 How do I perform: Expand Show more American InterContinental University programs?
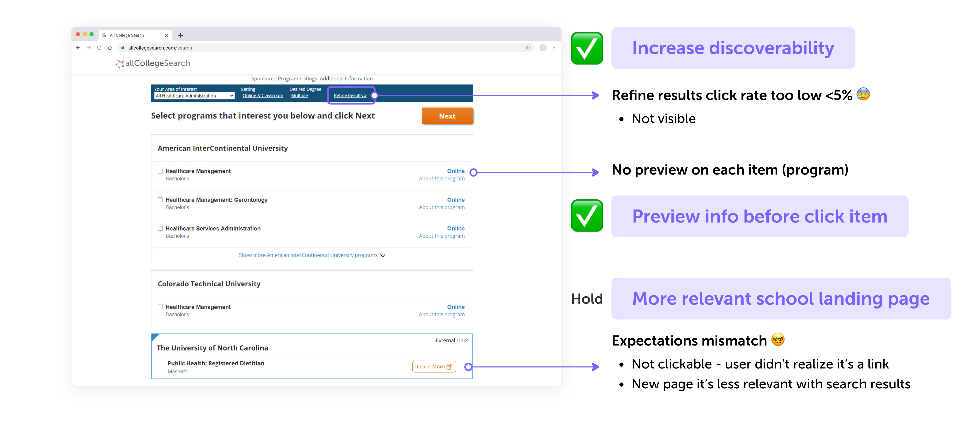tap(312, 255)
